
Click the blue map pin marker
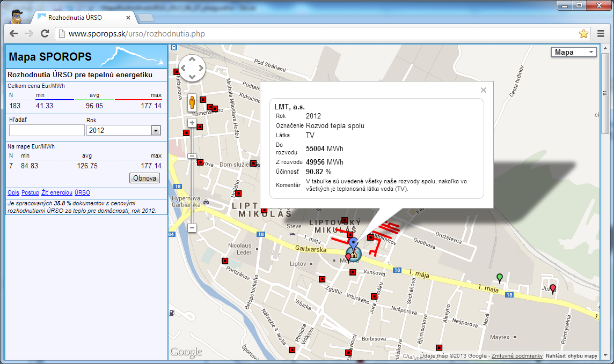pyautogui.click(x=353, y=243)
